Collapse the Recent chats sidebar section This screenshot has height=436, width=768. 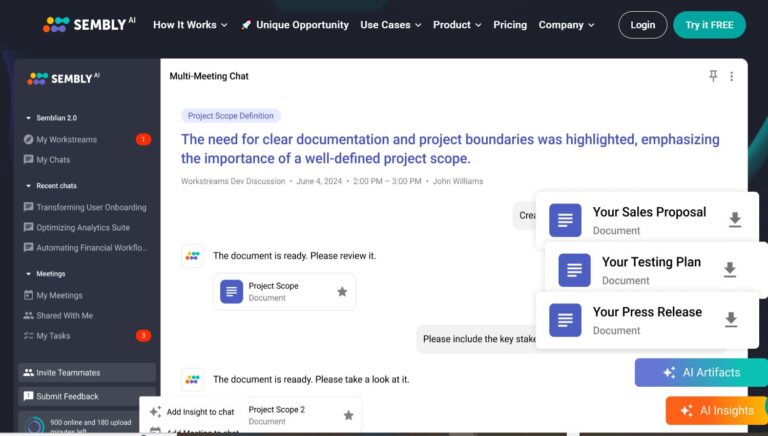click(29, 186)
